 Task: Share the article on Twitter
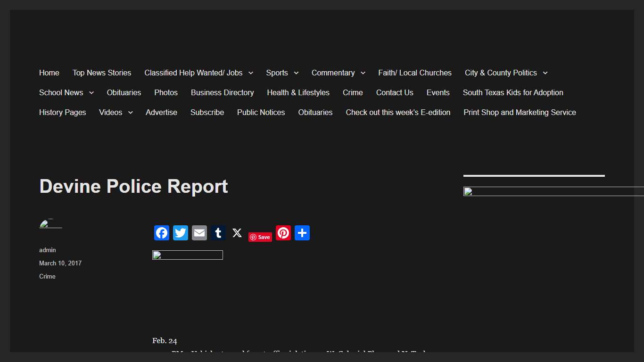(x=180, y=233)
